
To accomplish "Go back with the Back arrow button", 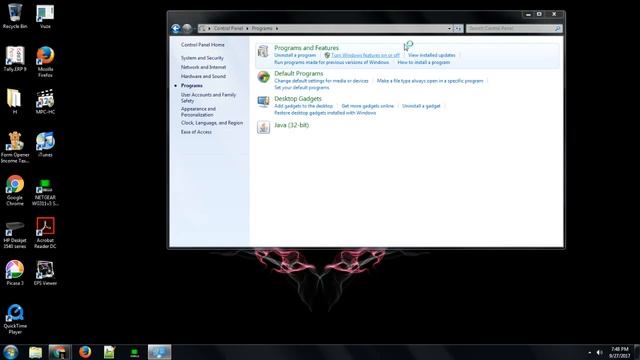I will [x=176, y=28].
